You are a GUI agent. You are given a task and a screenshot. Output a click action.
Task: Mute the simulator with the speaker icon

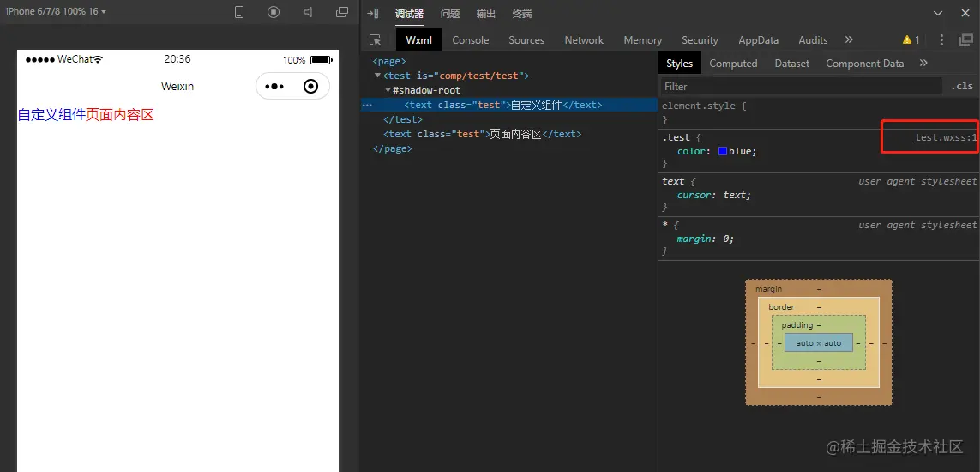(308, 12)
